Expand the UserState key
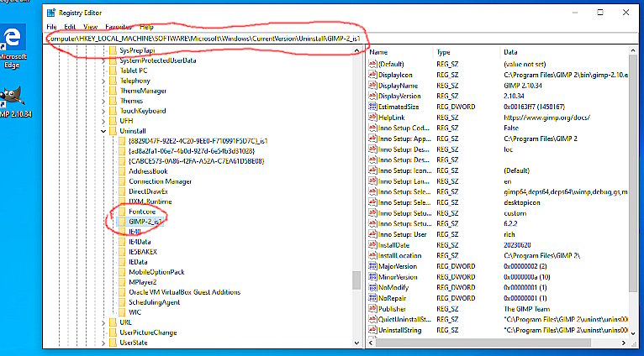Screen dimensions: 644x356 pos(103,343)
